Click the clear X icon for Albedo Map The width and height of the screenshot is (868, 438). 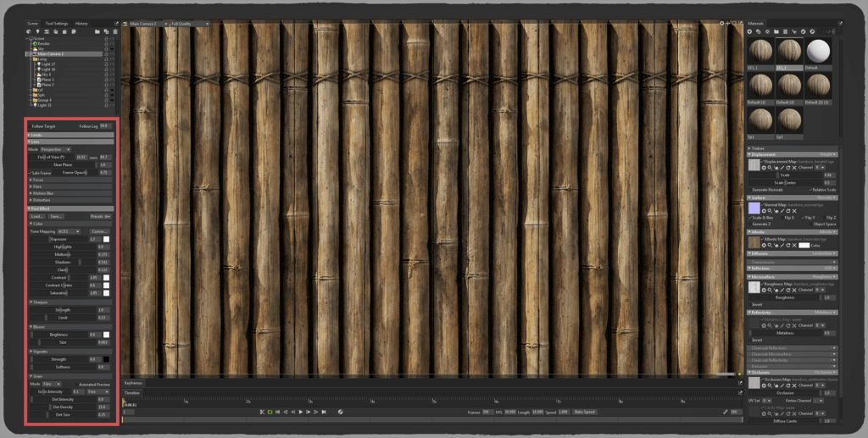[x=793, y=245]
